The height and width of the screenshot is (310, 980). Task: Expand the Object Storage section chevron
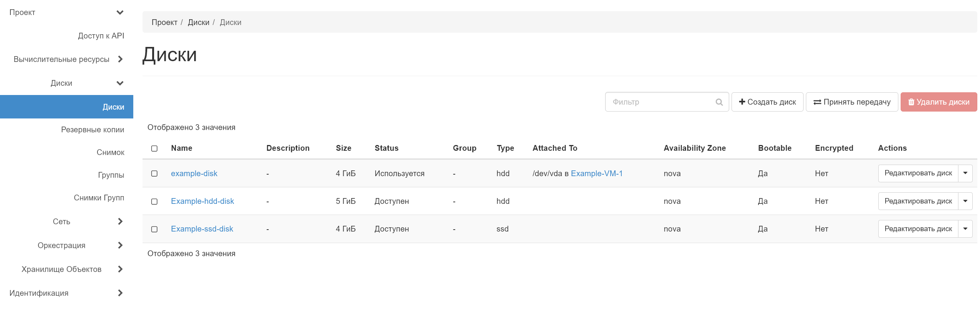[x=120, y=269]
